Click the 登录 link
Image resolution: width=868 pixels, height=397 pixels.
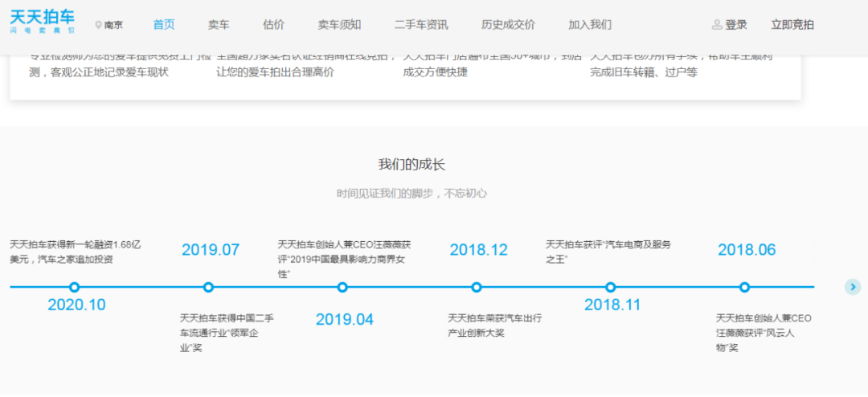tap(736, 25)
